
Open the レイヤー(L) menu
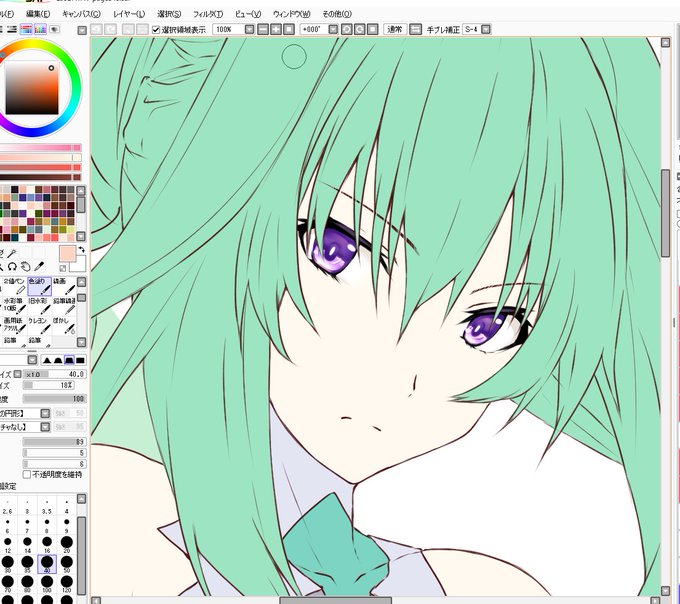129,14
